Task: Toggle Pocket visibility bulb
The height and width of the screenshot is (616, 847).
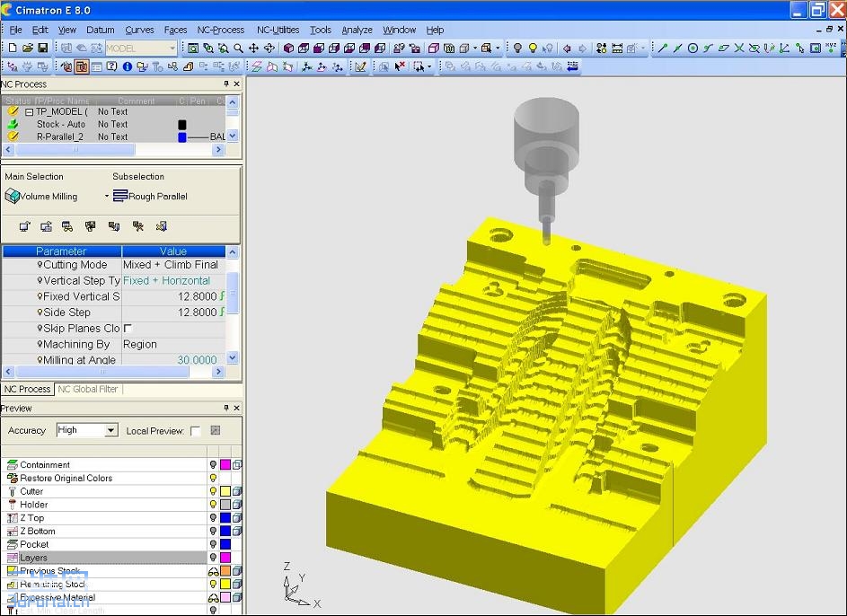Action: (x=213, y=544)
